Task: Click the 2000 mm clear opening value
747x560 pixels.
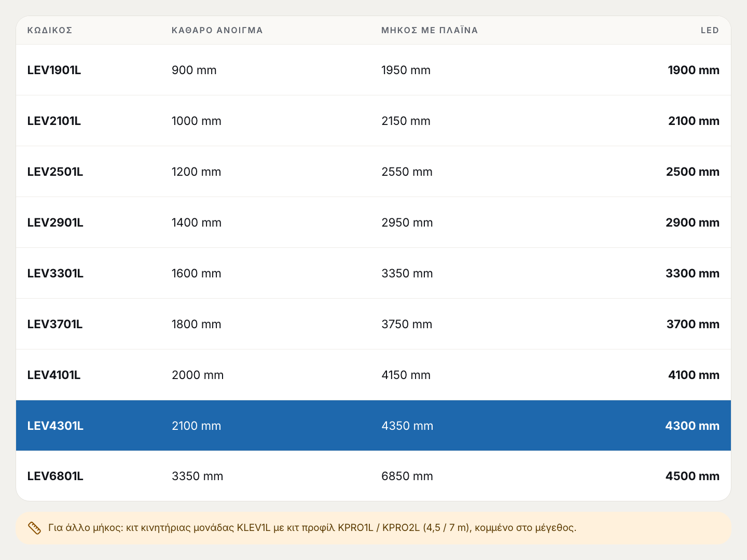Action: [198, 375]
